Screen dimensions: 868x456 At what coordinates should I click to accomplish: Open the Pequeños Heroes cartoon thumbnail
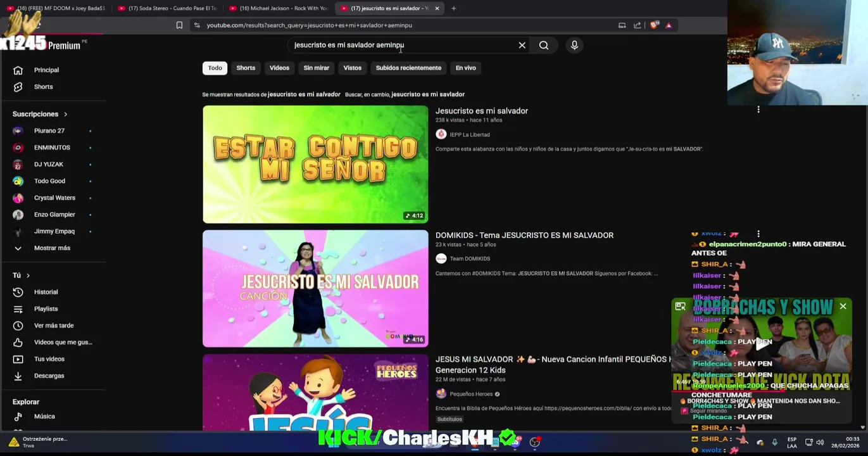(315, 393)
